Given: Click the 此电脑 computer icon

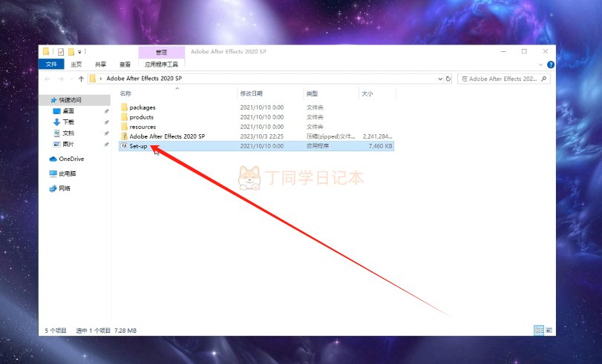Looking at the screenshot, I should click(x=53, y=173).
